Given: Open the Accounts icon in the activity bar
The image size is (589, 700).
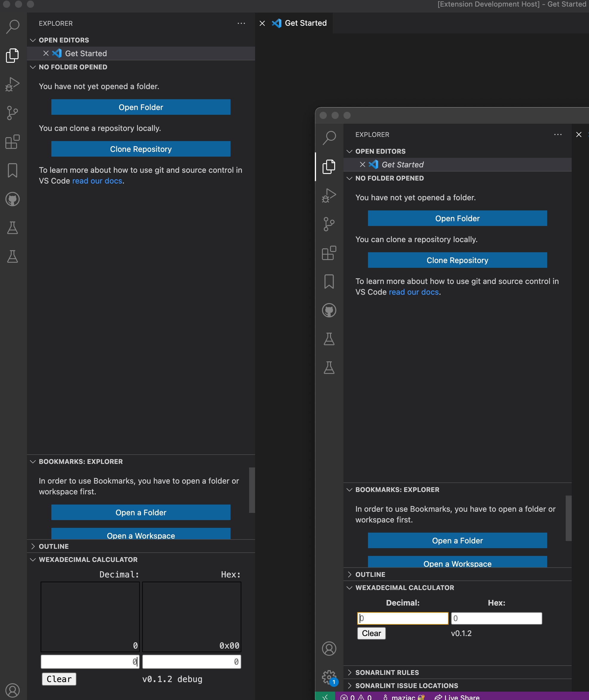Looking at the screenshot, I should point(329,648).
